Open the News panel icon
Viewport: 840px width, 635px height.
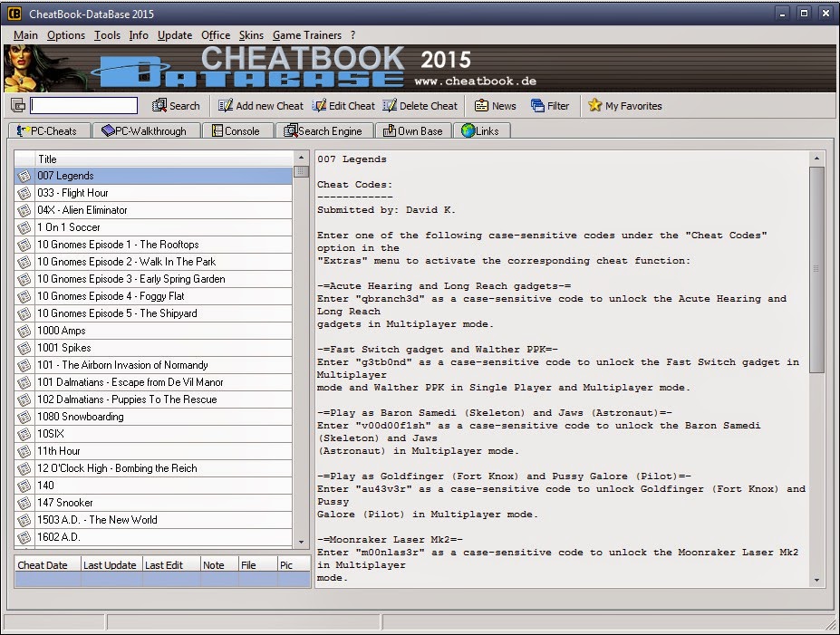point(495,105)
